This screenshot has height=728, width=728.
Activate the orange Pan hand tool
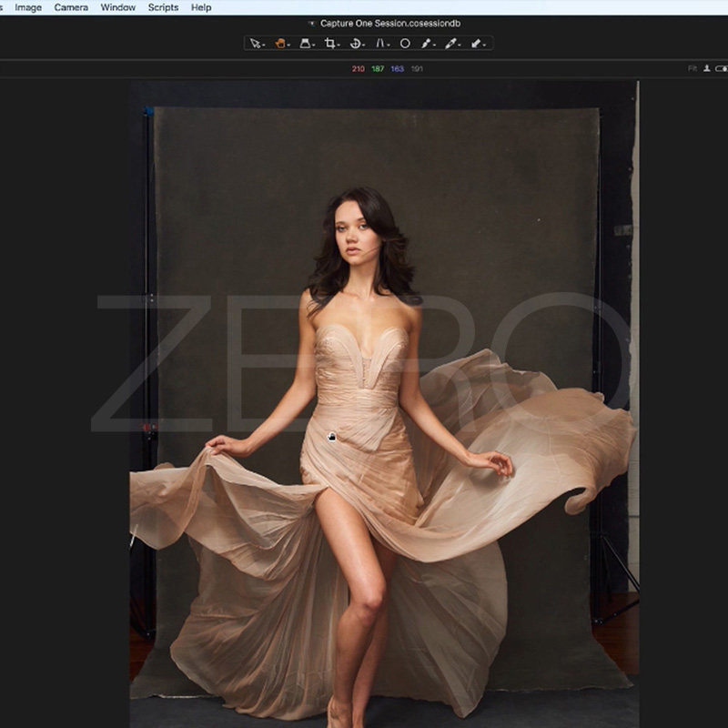coord(280,43)
